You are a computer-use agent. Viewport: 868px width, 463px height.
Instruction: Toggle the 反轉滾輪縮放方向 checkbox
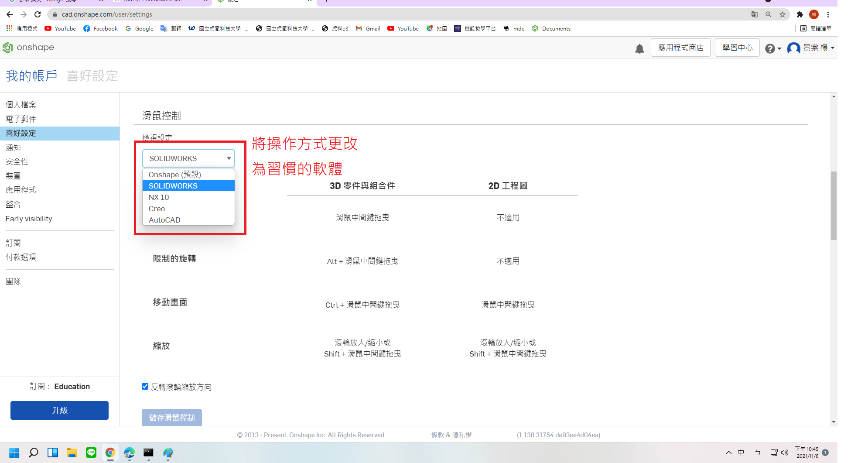145,387
